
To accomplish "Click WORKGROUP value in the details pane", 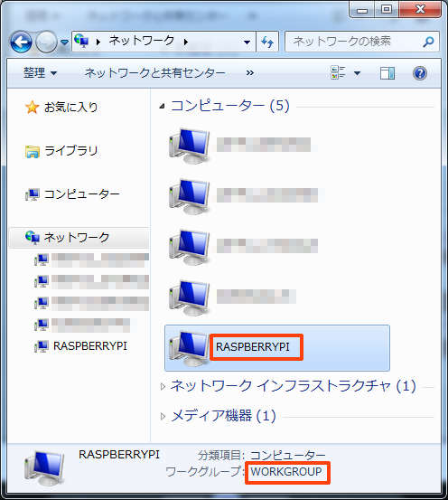I will tap(286, 471).
